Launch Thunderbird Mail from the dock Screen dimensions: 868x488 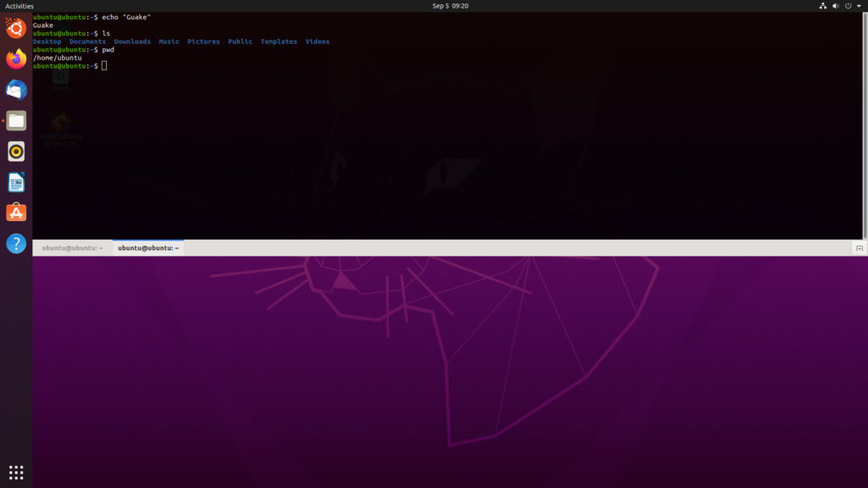(16, 90)
